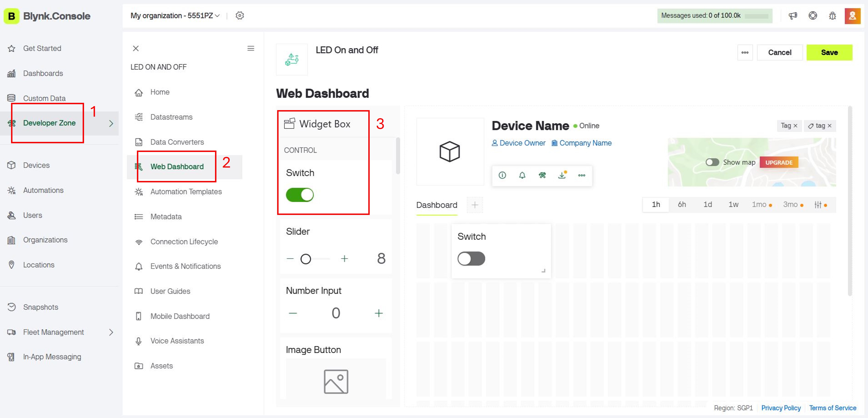Click the Widget Box scrollbar

coord(398,156)
